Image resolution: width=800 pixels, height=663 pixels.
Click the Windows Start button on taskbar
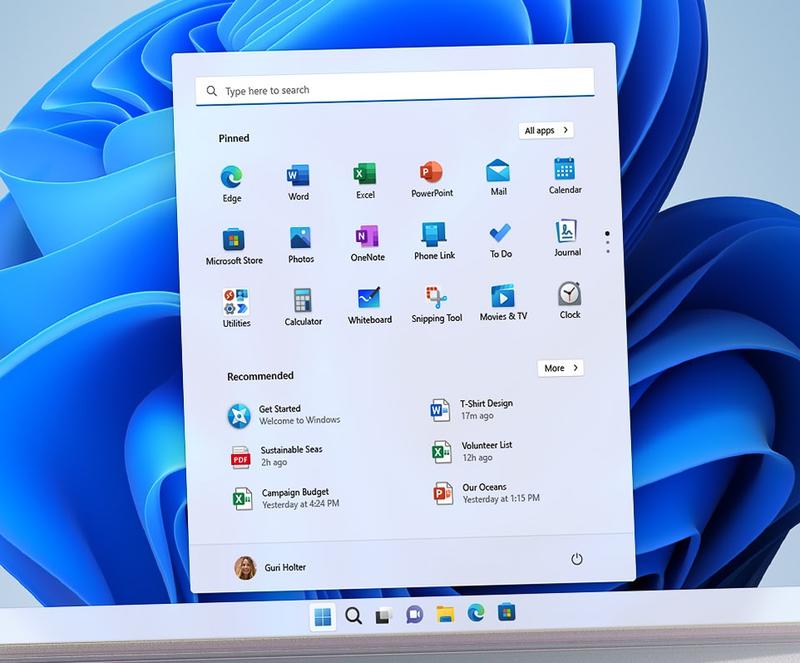pos(322,617)
